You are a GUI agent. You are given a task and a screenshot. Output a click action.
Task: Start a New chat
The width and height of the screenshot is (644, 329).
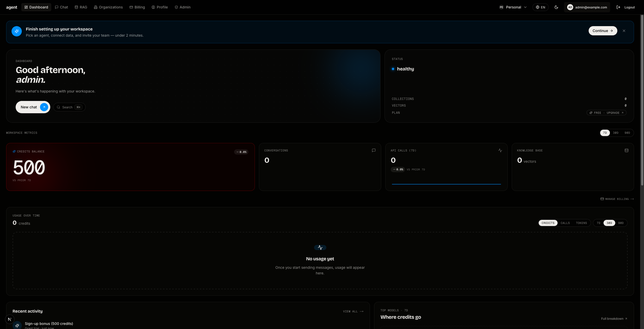(x=33, y=107)
